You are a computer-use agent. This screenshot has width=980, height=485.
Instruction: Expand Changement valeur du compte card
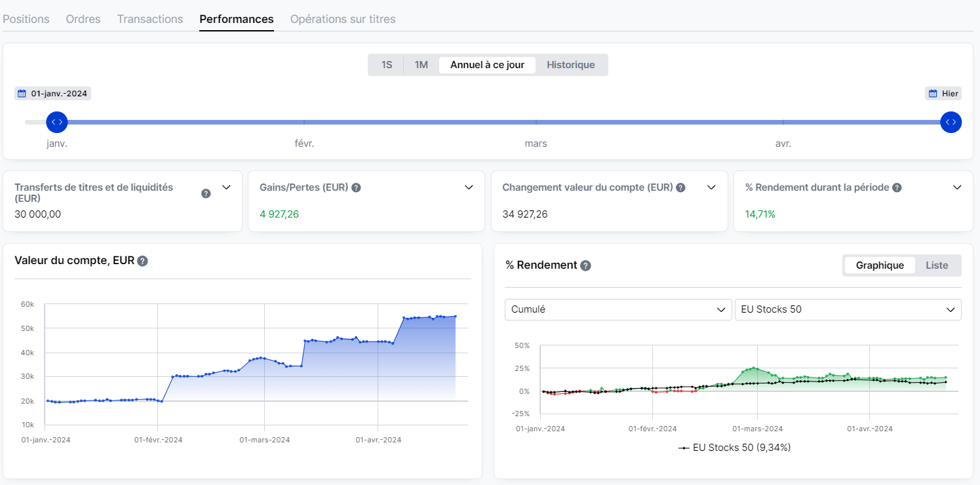point(712,187)
